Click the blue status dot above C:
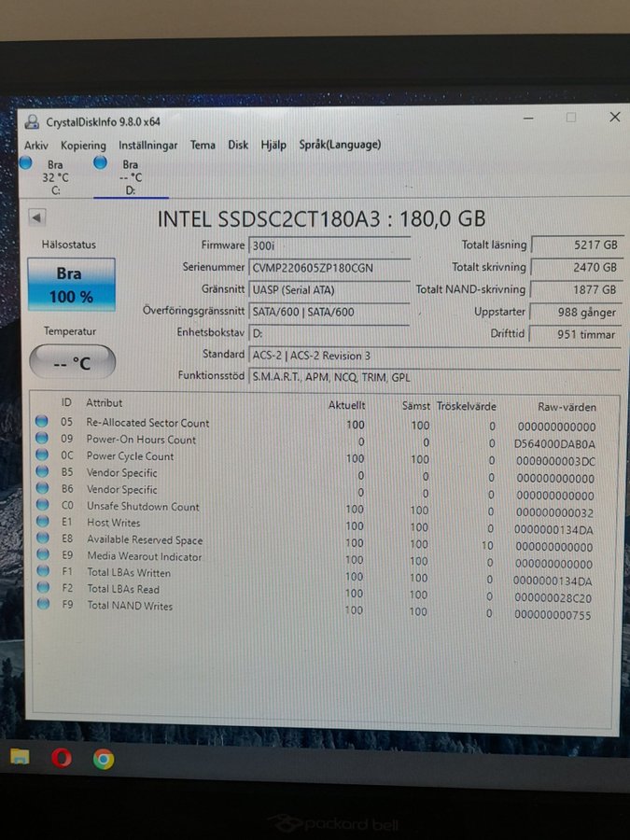Screen dimensions: 630x840 [25, 162]
